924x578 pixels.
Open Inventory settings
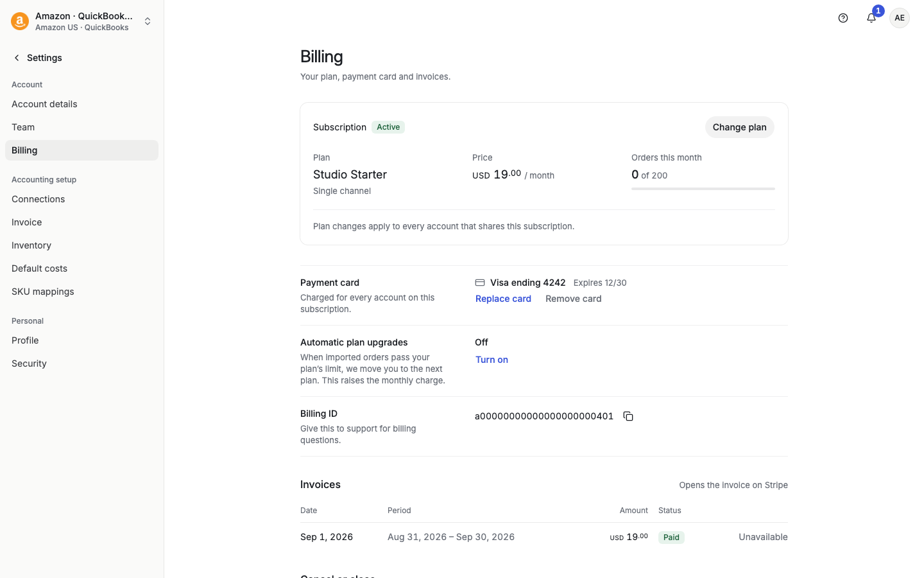pyautogui.click(x=81, y=245)
